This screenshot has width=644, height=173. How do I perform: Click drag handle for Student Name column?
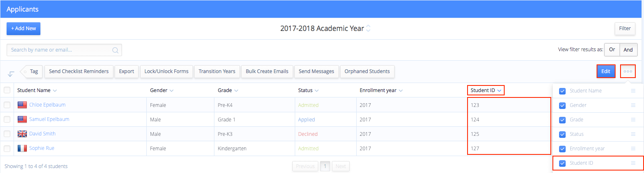point(633,91)
